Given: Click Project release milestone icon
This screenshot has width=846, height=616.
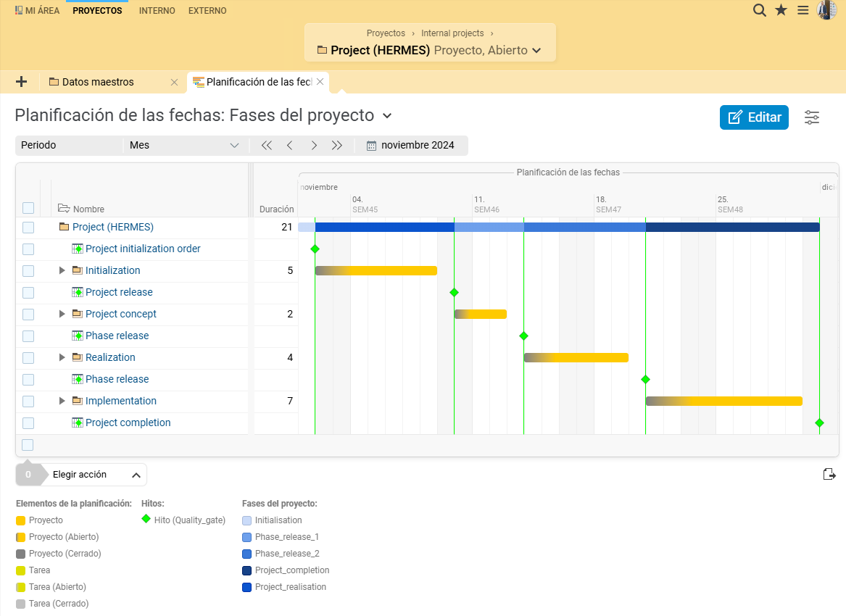Looking at the screenshot, I should pos(77,292).
